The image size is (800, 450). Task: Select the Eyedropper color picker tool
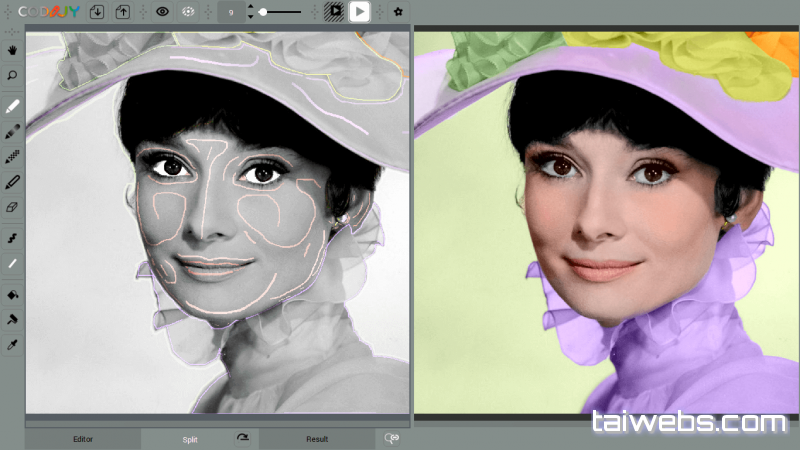[x=12, y=345]
